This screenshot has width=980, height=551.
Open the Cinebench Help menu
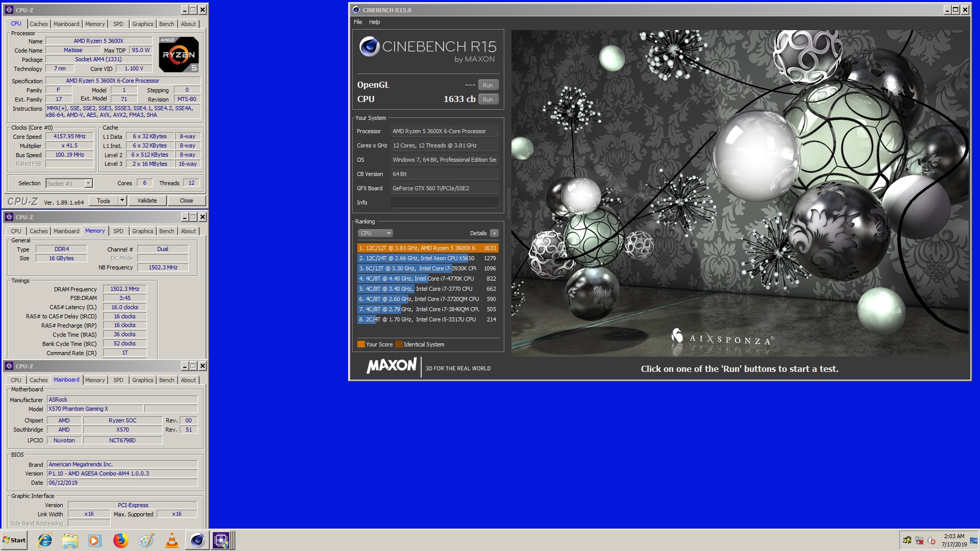[x=374, y=22]
